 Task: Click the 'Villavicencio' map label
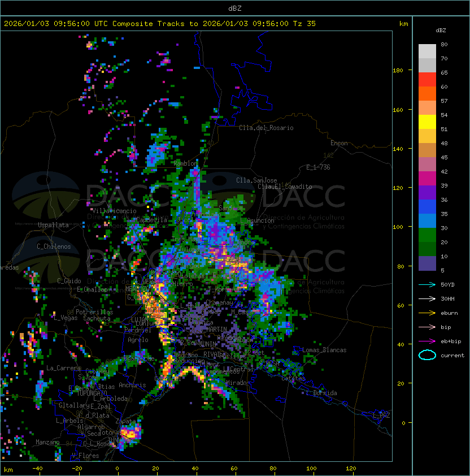114,211
